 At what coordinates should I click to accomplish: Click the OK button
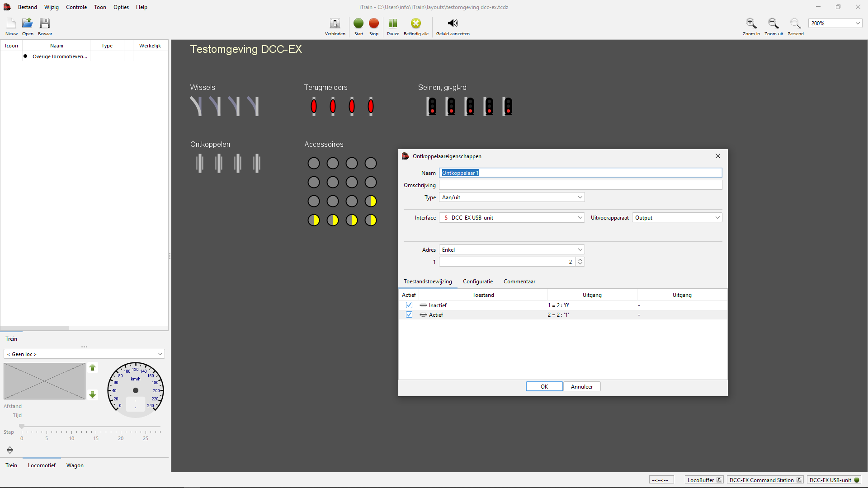coord(544,387)
